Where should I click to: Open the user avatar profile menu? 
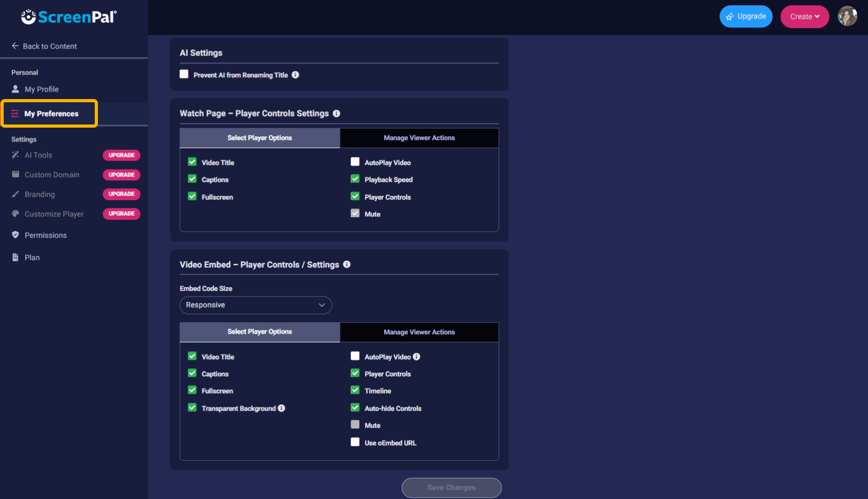[x=847, y=16]
